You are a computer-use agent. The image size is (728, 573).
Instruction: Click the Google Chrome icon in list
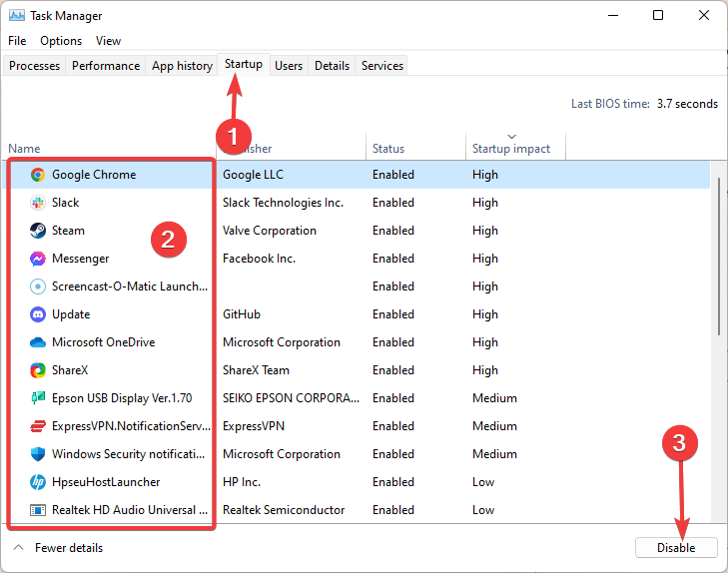click(38, 175)
